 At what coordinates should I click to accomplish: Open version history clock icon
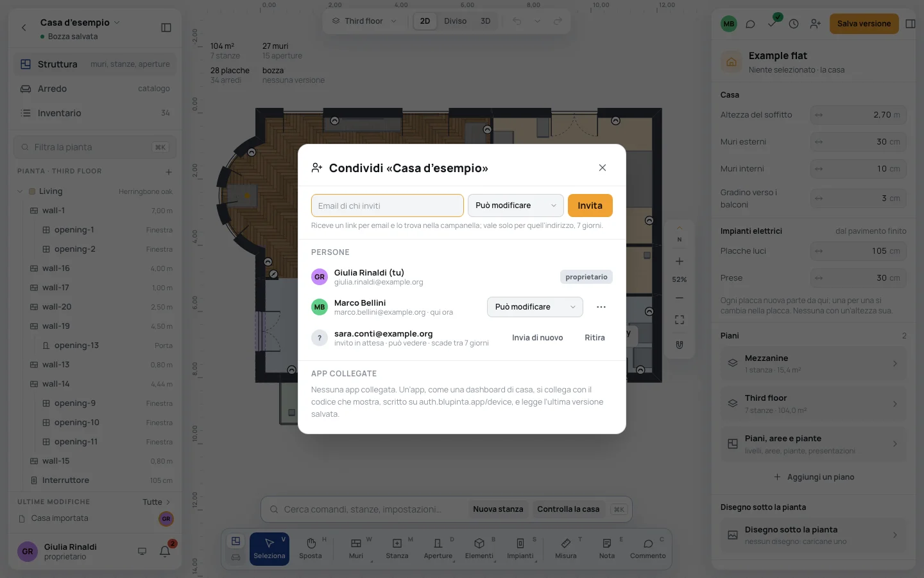tap(794, 24)
